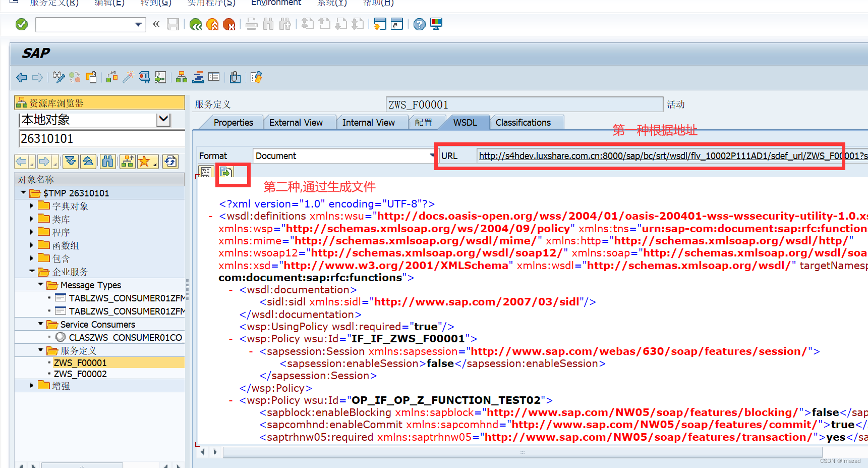Click the binoculars Find icon in repository browser
This screenshot has width=868, height=468.
click(x=108, y=162)
